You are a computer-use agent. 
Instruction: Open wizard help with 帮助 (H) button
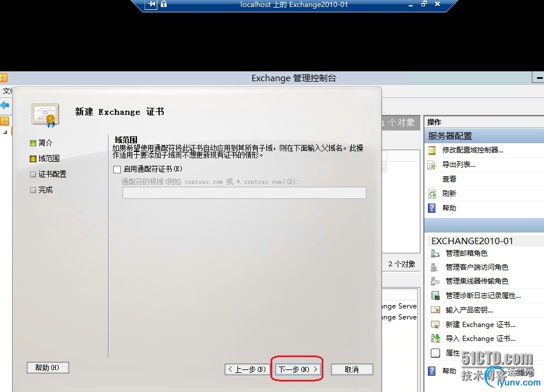click(48, 368)
